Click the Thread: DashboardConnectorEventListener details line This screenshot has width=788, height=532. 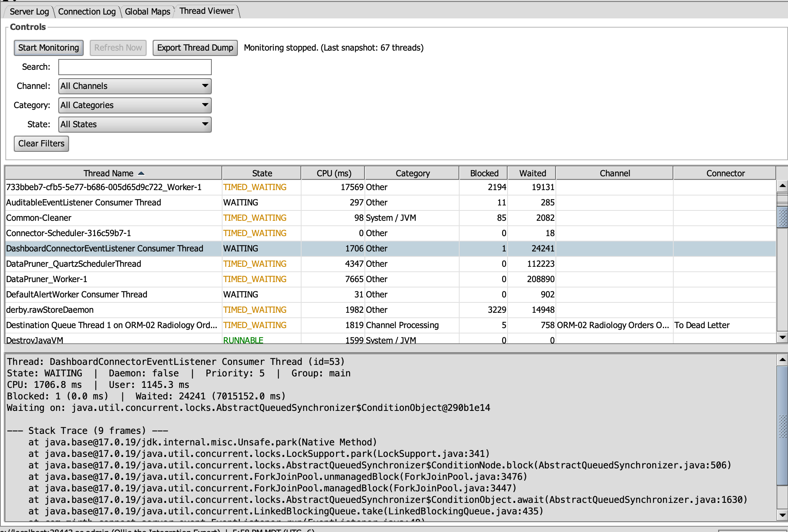tap(176, 362)
